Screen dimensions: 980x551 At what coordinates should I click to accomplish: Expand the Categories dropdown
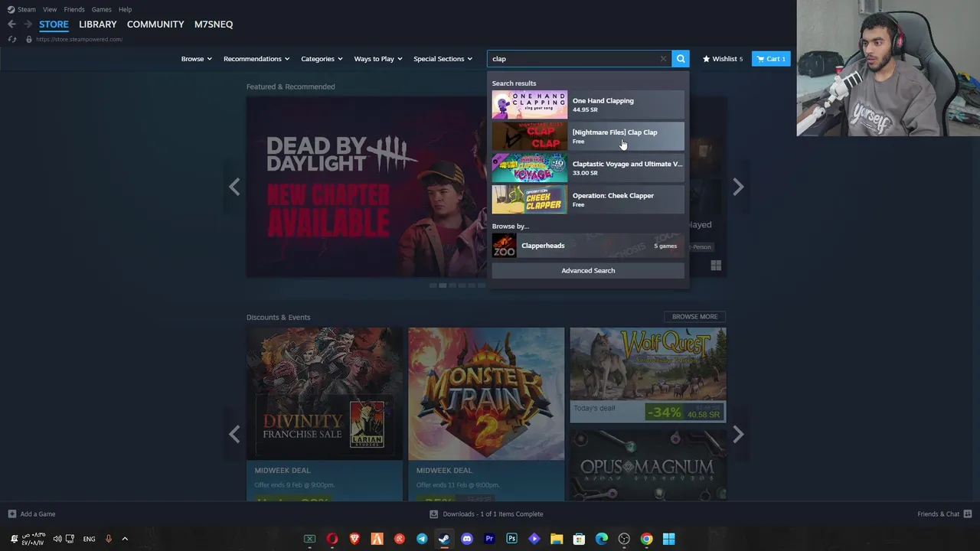coord(322,59)
